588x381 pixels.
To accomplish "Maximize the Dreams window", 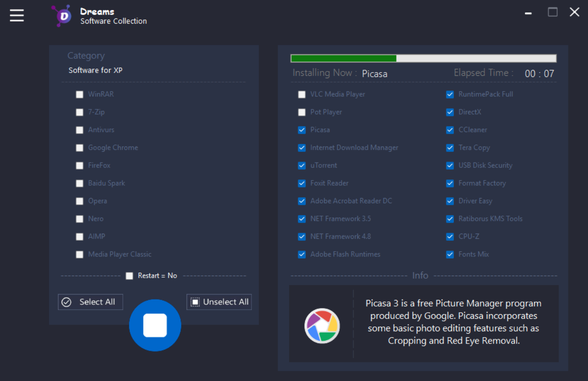I will click(552, 12).
